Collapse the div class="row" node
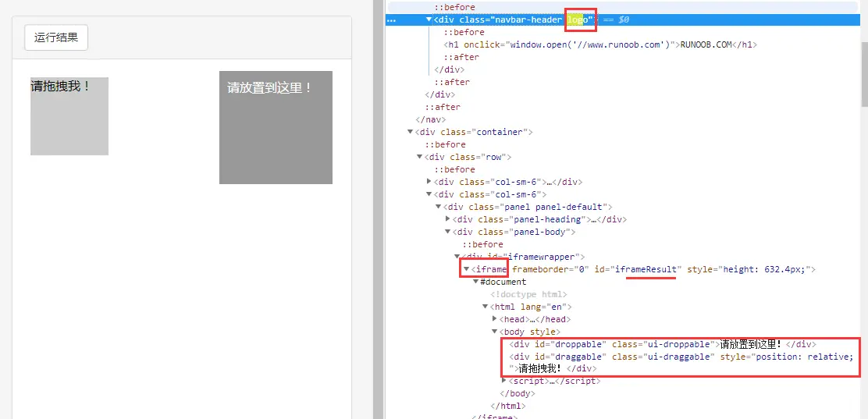The image size is (868, 419). [x=420, y=157]
